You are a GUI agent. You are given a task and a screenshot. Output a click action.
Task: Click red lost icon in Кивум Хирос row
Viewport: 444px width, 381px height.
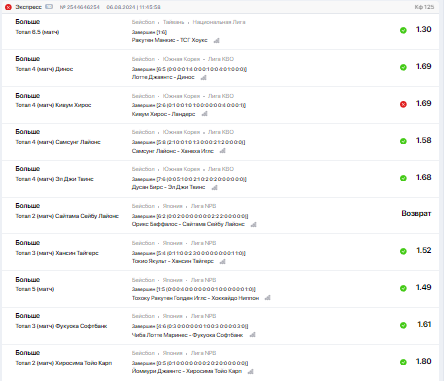point(403,104)
